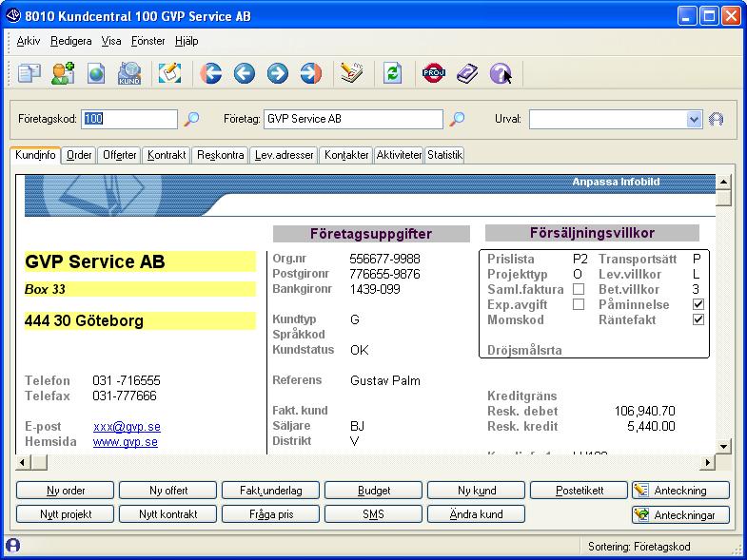Click the Fakt.underlag button
The width and height of the screenshot is (747, 560).
[x=270, y=490]
